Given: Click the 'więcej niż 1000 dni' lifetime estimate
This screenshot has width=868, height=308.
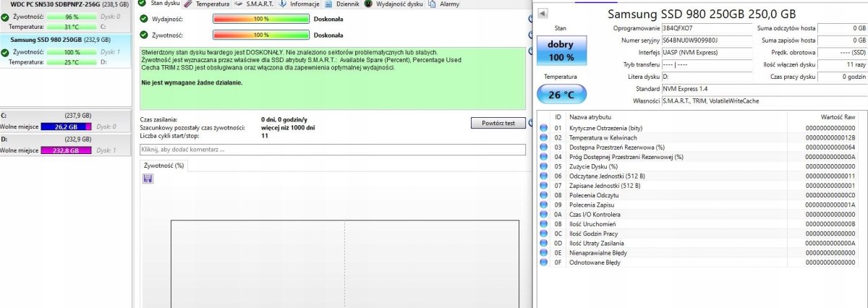Looking at the screenshot, I should 288,127.
